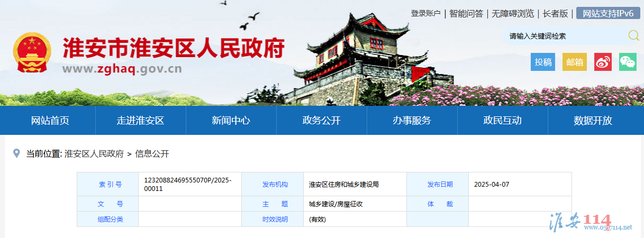Switch to 长者版 senior version

(x=555, y=14)
